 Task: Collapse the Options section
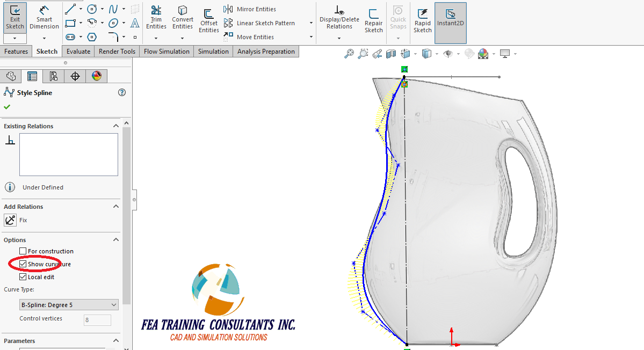click(115, 240)
